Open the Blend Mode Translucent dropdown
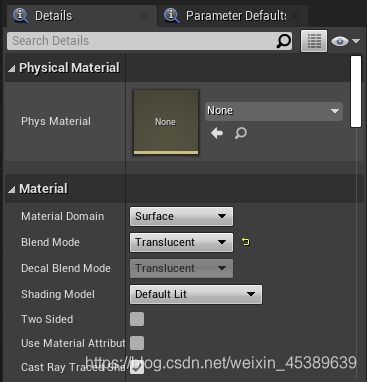The width and height of the screenshot is (367, 382). coord(181,242)
